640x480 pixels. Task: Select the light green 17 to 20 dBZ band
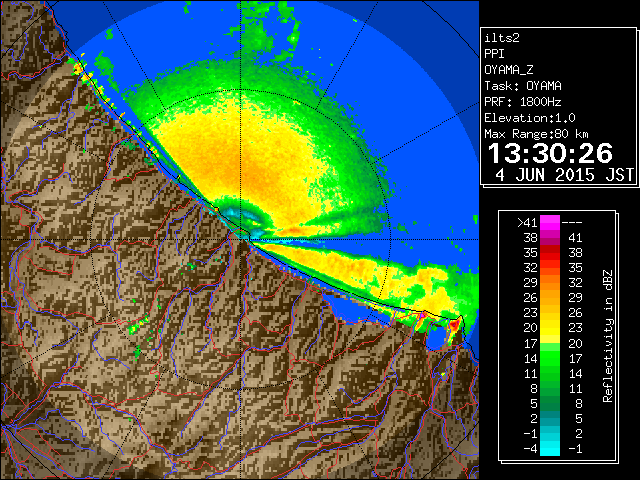point(550,343)
